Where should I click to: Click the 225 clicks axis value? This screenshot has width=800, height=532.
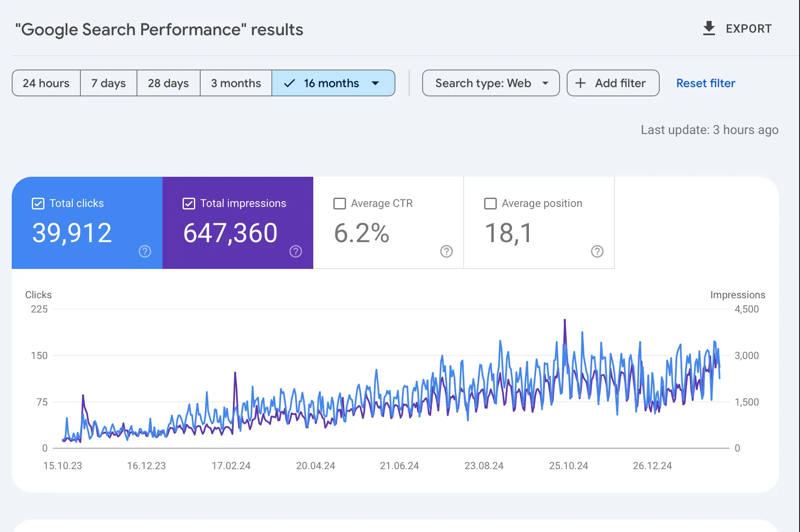click(39, 309)
